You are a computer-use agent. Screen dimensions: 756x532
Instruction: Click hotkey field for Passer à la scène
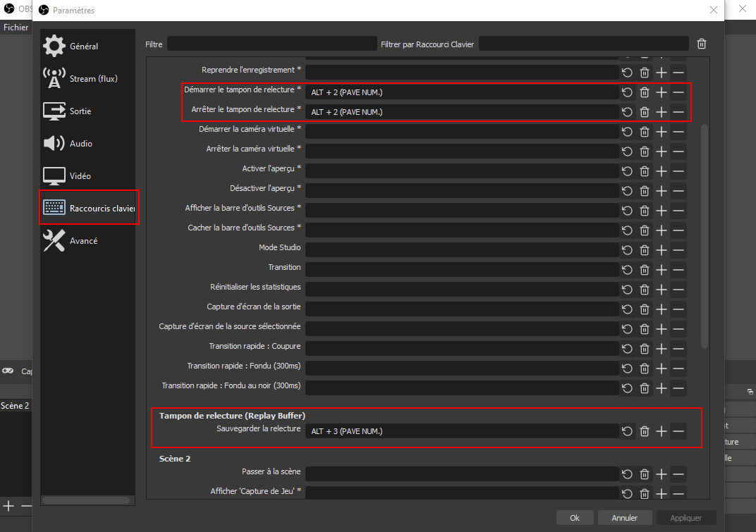(x=462, y=474)
